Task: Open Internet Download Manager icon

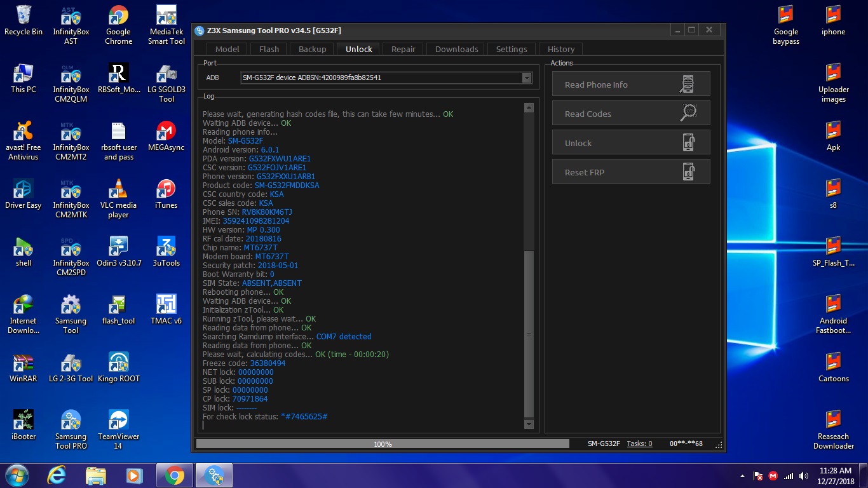Action: [24, 315]
